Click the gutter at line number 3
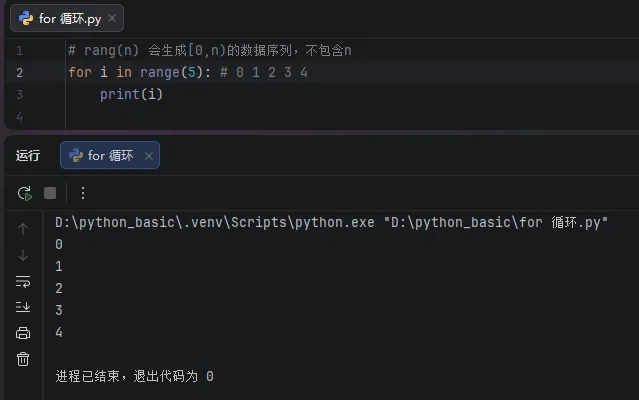 point(20,94)
